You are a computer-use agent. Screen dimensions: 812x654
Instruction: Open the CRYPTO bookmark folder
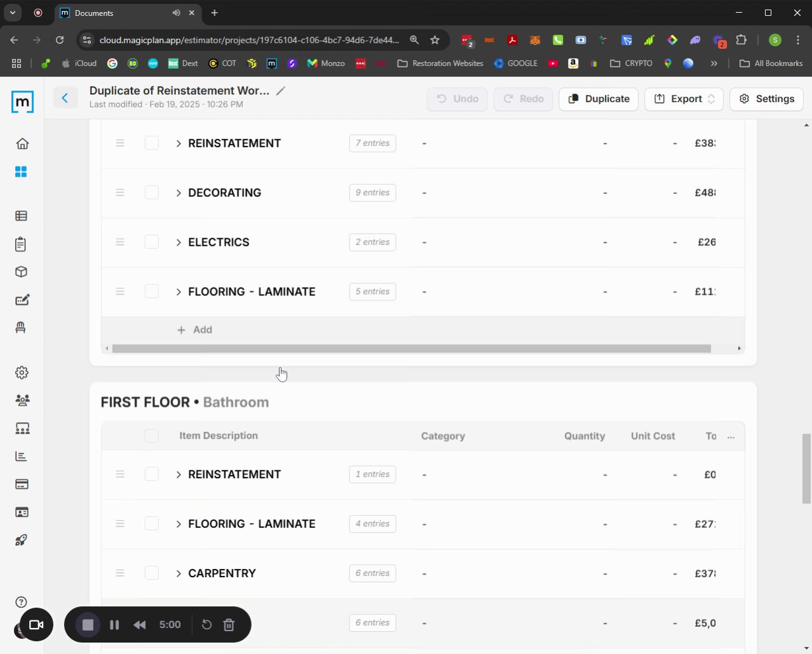631,63
